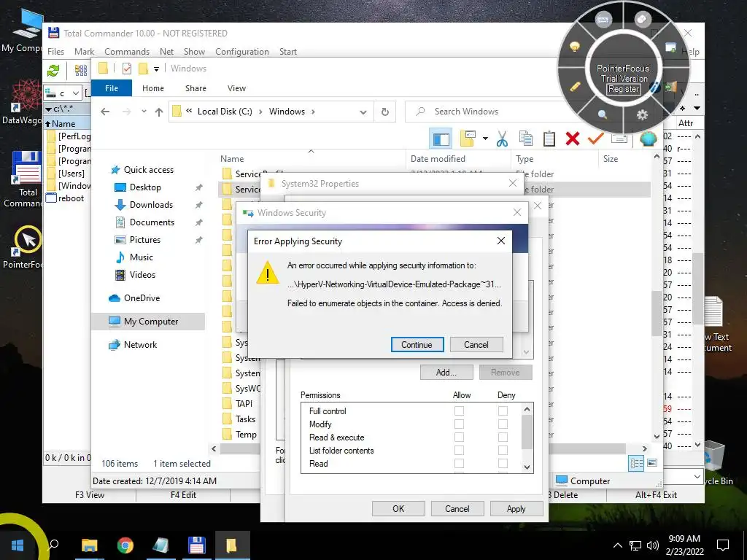
Task: Click the Up arrow in Explorer navigation
Action: pyautogui.click(x=159, y=112)
